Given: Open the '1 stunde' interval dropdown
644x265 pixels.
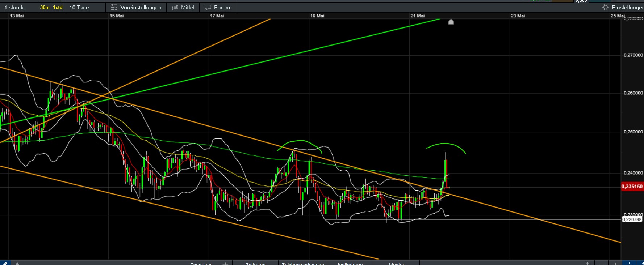Looking at the screenshot, I should click(x=19, y=7).
